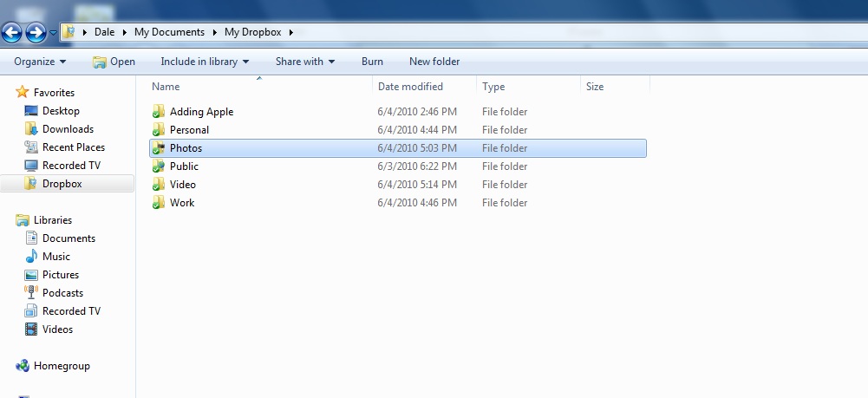This screenshot has height=398, width=868.
Task: Create a New folder
Action: (434, 62)
